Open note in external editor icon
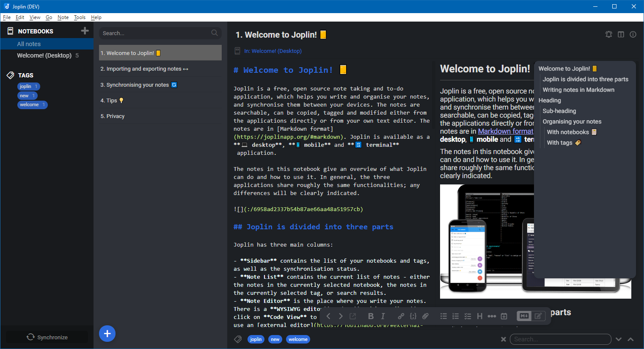The image size is (644, 349). [352, 316]
